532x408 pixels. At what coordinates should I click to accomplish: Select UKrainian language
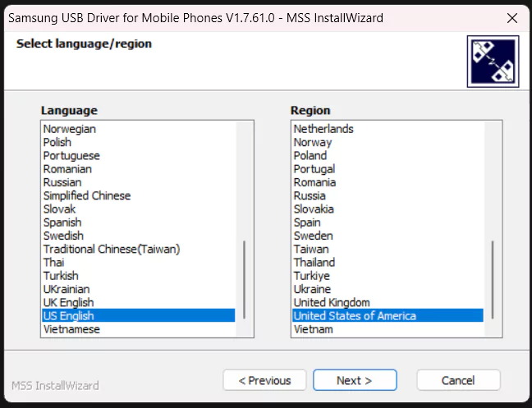point(139,289)
